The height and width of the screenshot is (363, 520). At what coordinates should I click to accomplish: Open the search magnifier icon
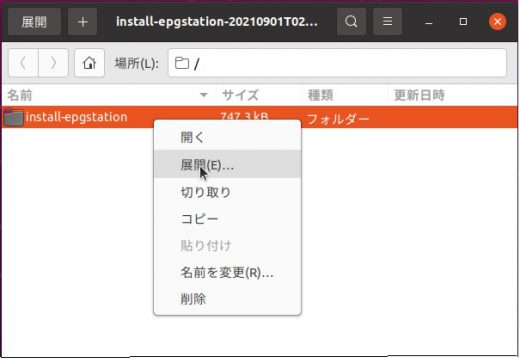(x=351, y=22)
